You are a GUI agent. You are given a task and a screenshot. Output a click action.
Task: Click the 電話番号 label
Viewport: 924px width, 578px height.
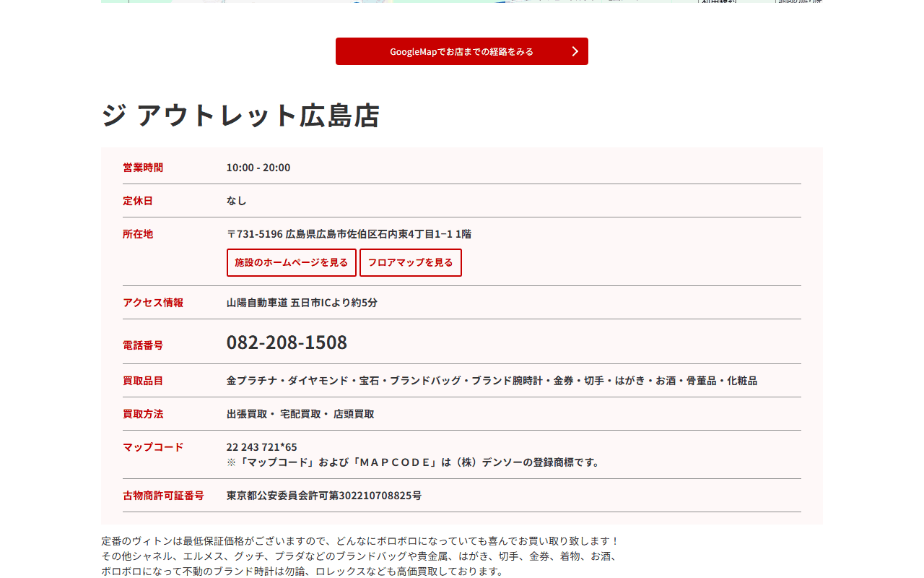(x=143, y=345)
